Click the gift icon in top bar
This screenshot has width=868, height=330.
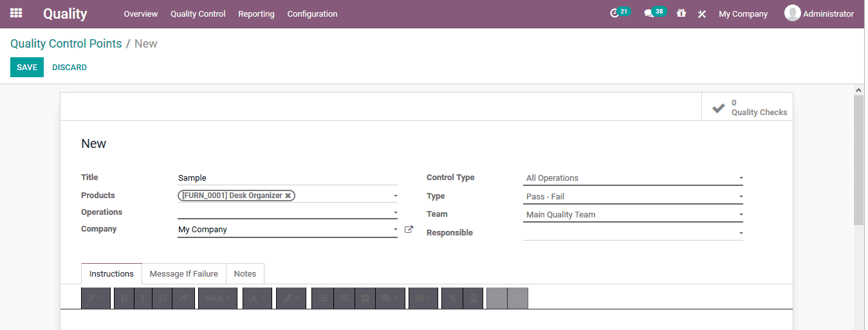tap(681, 14)
